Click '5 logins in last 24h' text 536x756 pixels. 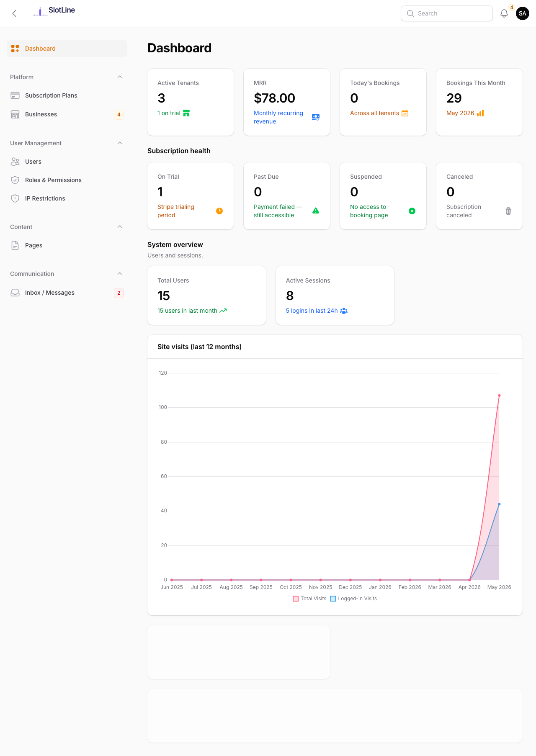coord(312,311)
